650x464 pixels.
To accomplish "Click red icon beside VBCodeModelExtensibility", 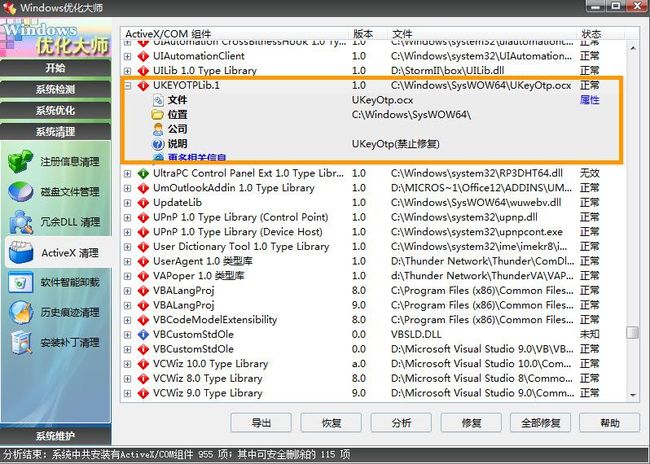I will coord(143,320).
